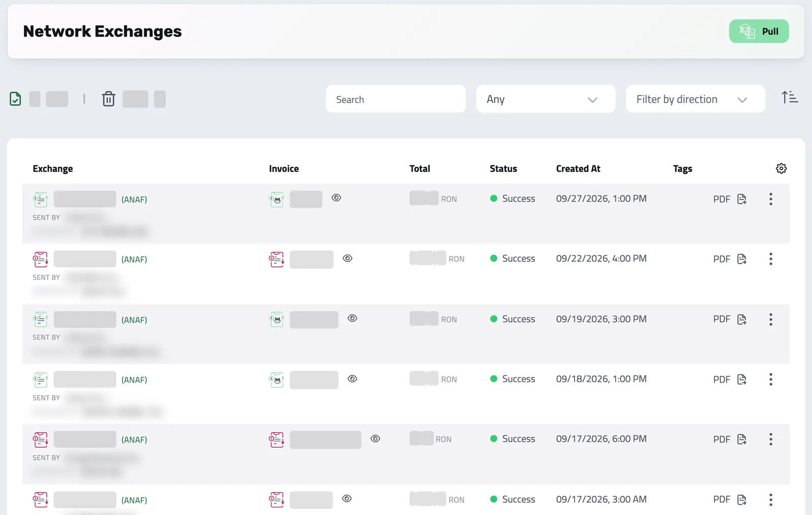Click the approve document icon in toolbar
The width and height of the screenshot is (812, 515).
coord(15,99)
